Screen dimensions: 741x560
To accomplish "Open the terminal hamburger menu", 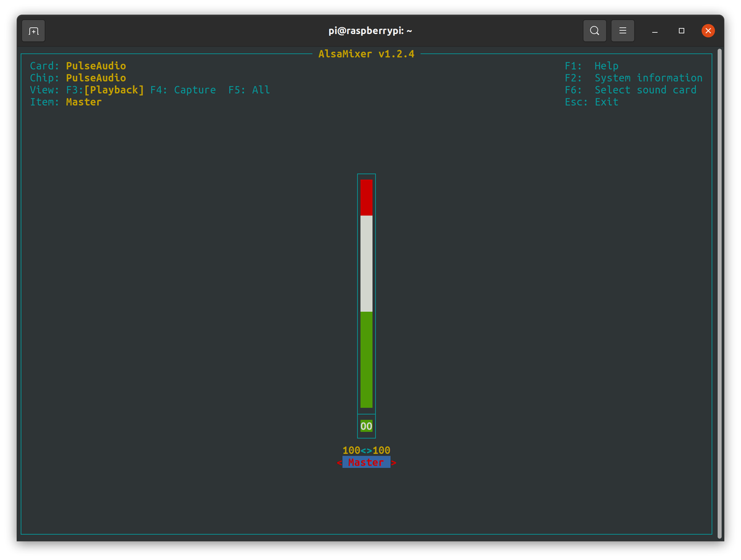I will [x=622, y=31].
